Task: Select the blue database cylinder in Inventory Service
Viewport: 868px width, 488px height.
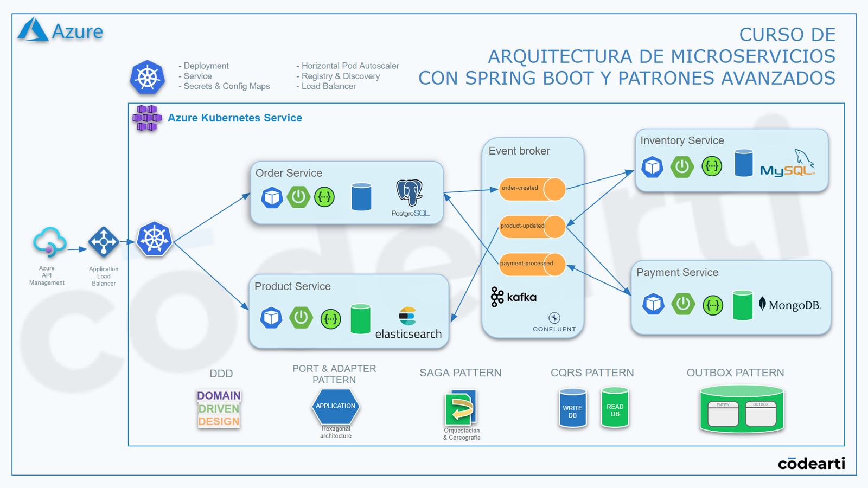Action: (744, 163)
